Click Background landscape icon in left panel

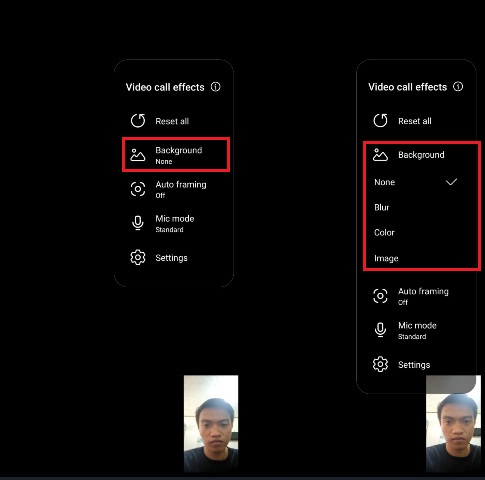point(138,155)
